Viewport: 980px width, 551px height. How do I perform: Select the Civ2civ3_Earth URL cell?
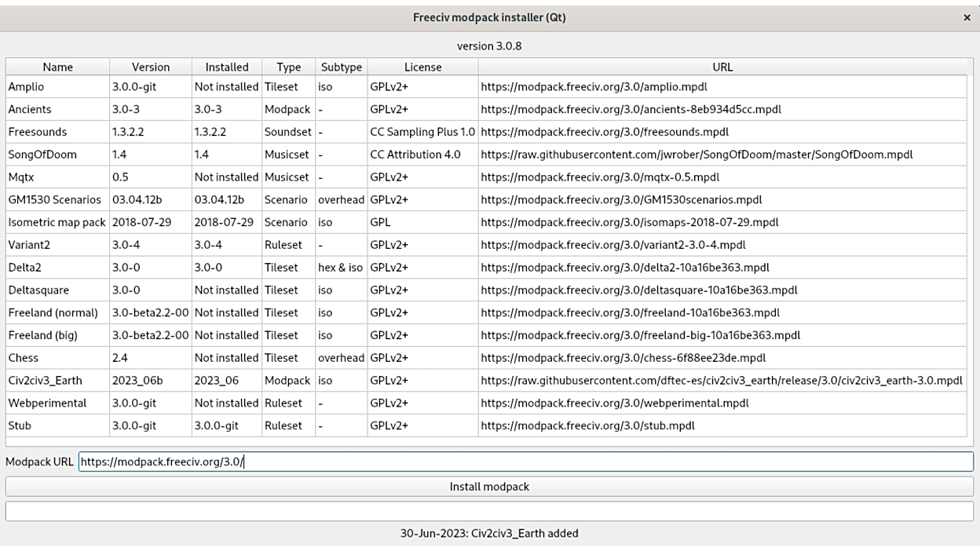(721, 381)
